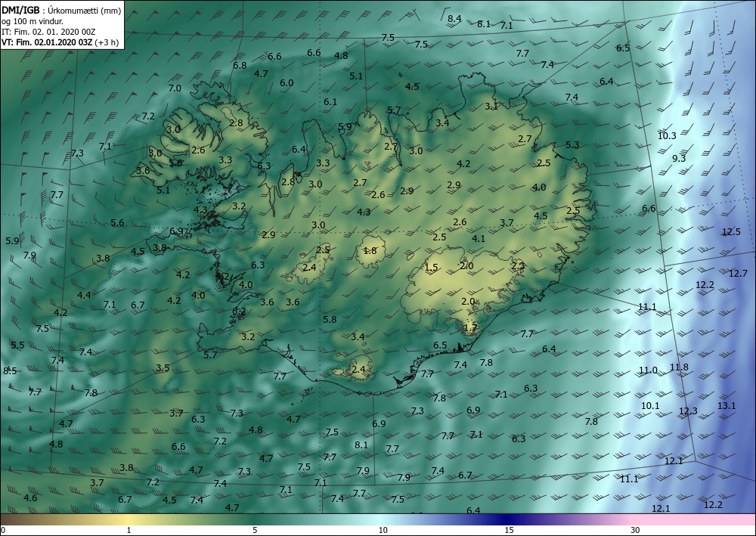Click the map value '10.3'

[667, 136]
